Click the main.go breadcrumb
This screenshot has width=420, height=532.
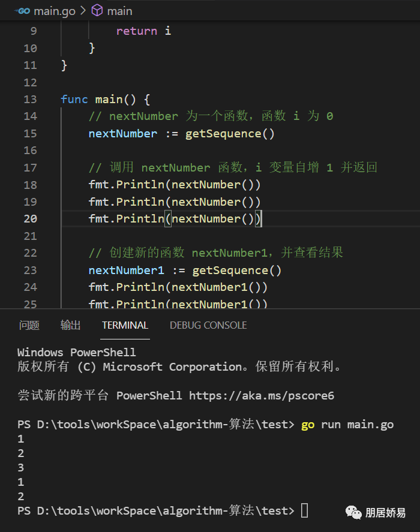click(55, 11)
